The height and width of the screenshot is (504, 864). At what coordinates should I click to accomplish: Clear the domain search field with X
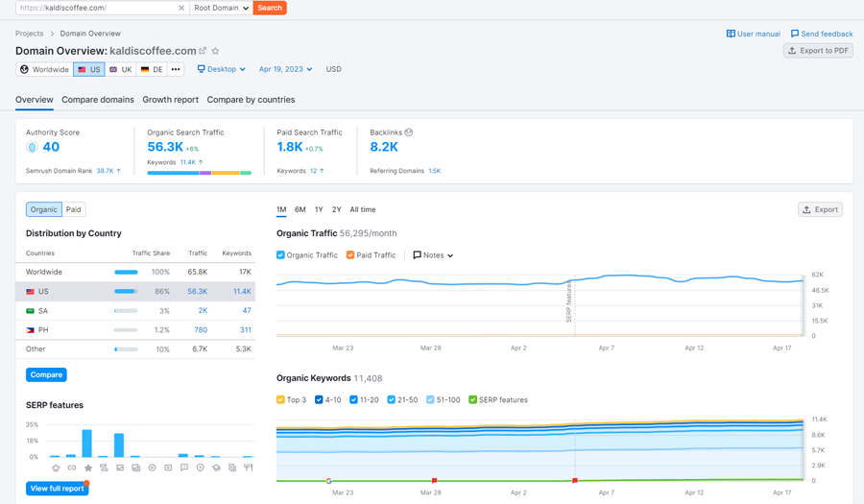181,8
